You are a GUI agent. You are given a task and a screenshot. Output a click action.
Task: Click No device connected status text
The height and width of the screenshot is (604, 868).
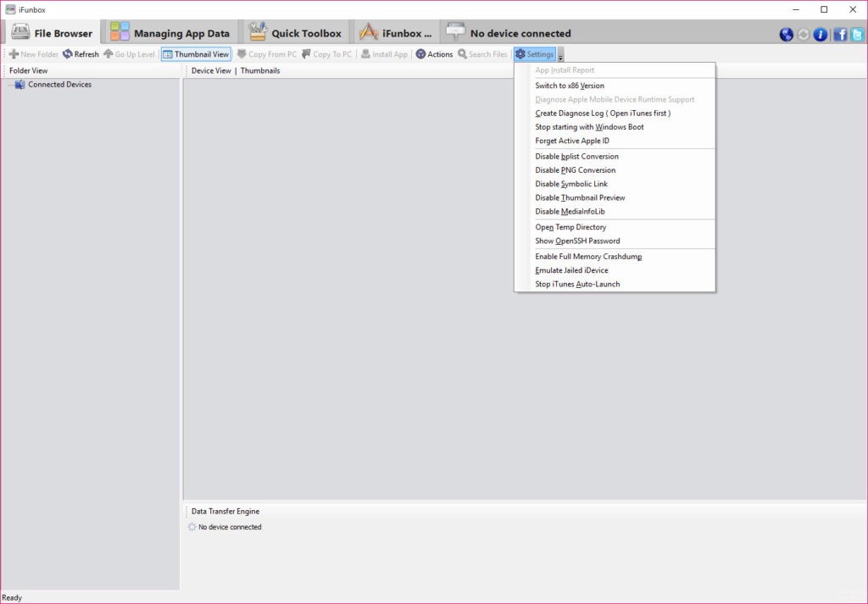(230, 527)
